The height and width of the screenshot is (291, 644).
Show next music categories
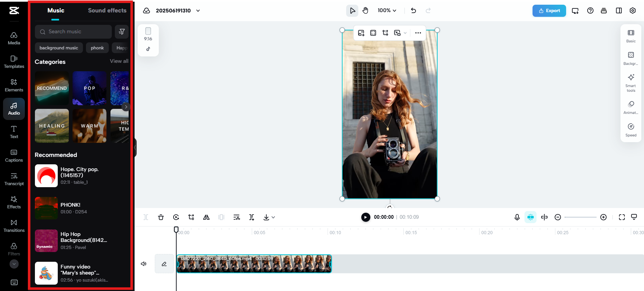coord(126,107)
